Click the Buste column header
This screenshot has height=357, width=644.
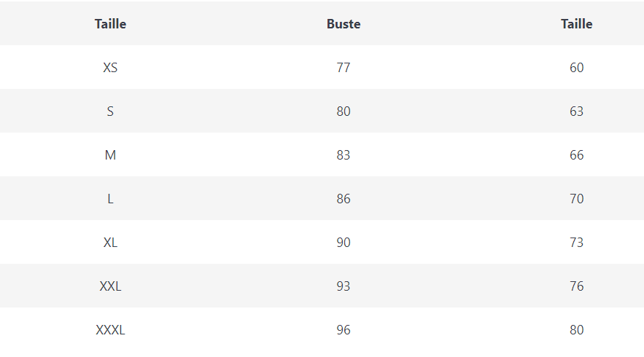pyautogui.click(x=344, y=24)
